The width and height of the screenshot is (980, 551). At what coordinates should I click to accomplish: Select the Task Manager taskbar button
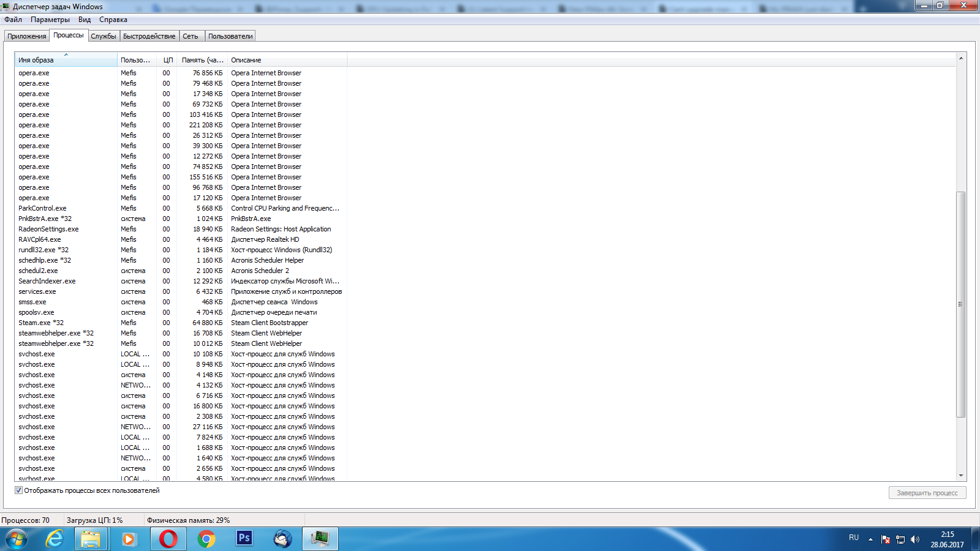point(320,539)
